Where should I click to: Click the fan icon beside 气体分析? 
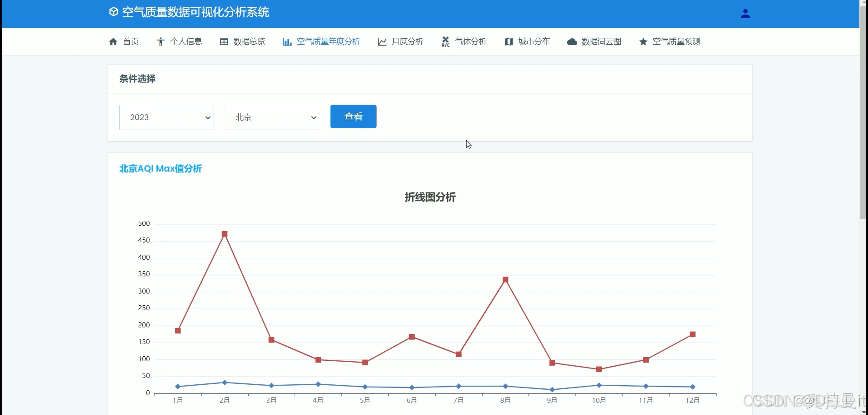click(445, 42)
